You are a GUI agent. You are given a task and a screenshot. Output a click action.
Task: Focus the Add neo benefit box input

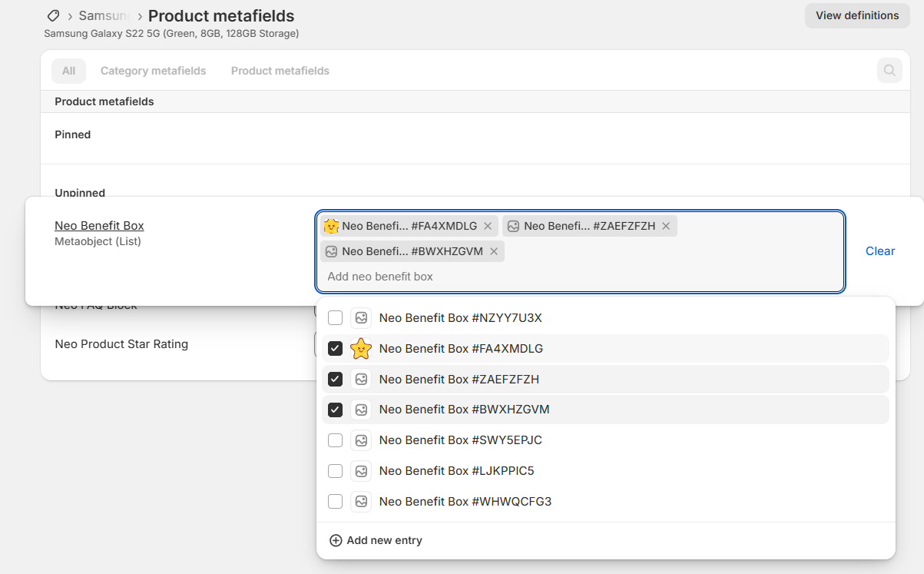click(580, 277)
